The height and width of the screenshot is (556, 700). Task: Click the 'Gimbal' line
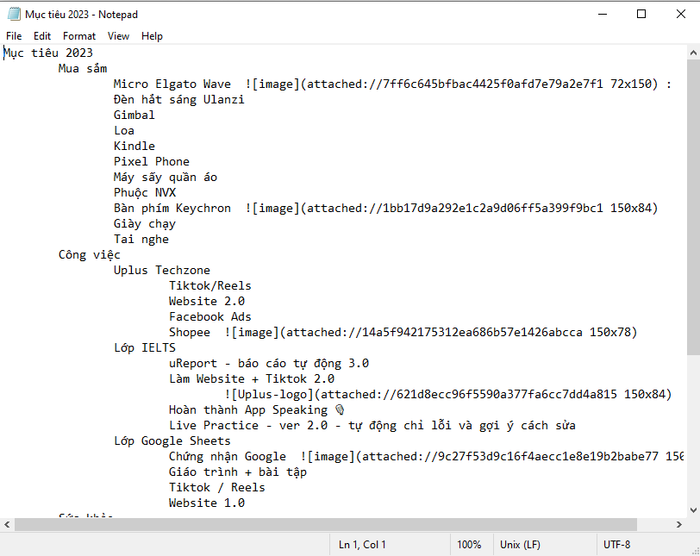(134, 115)
